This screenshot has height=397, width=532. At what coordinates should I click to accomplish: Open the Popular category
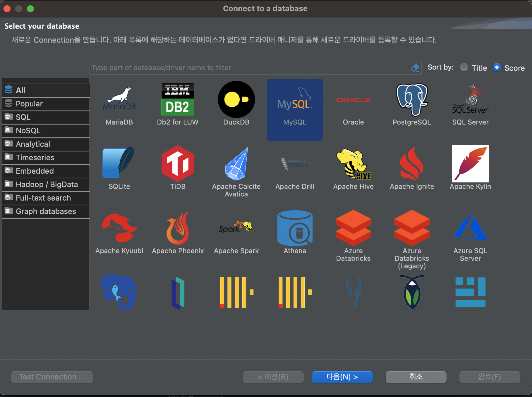[46, 104]
